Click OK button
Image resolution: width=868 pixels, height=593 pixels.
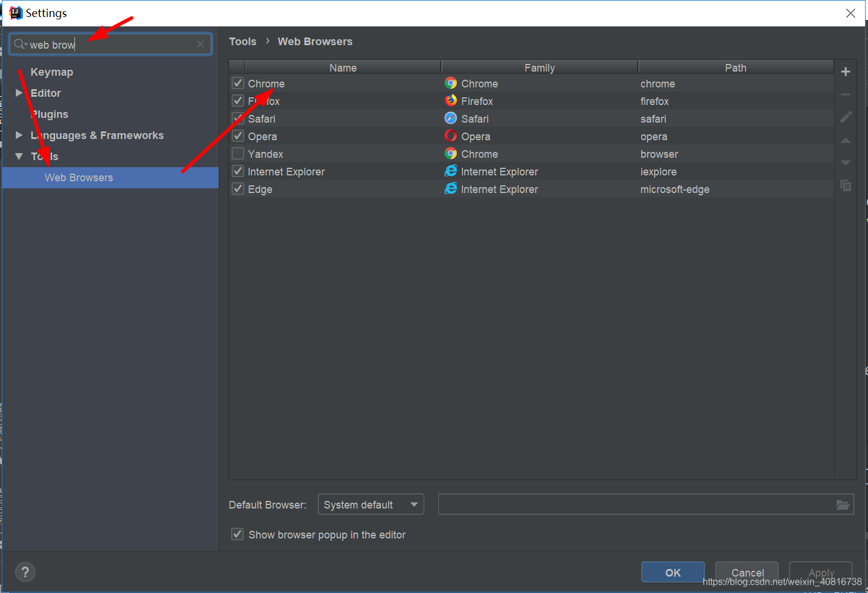[673, 572]
